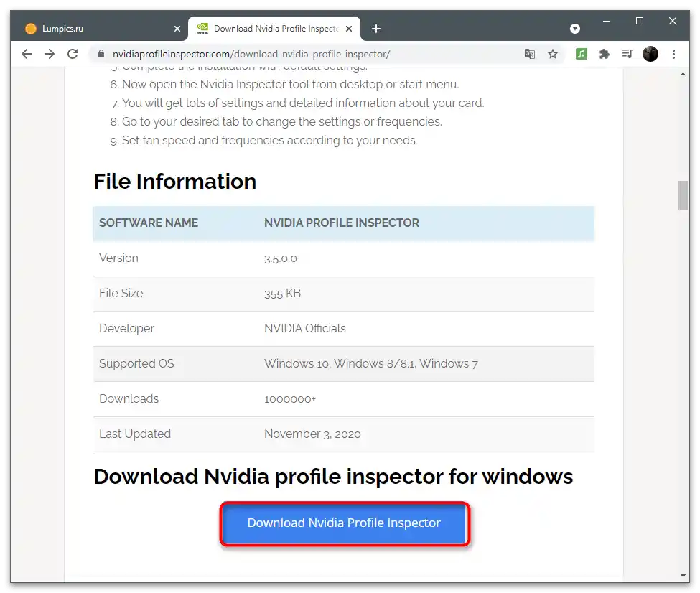Image resolution: width=700 pixels, height=593 pixels.
Task: Open the Translate this page icon
Action: [529, 54]
